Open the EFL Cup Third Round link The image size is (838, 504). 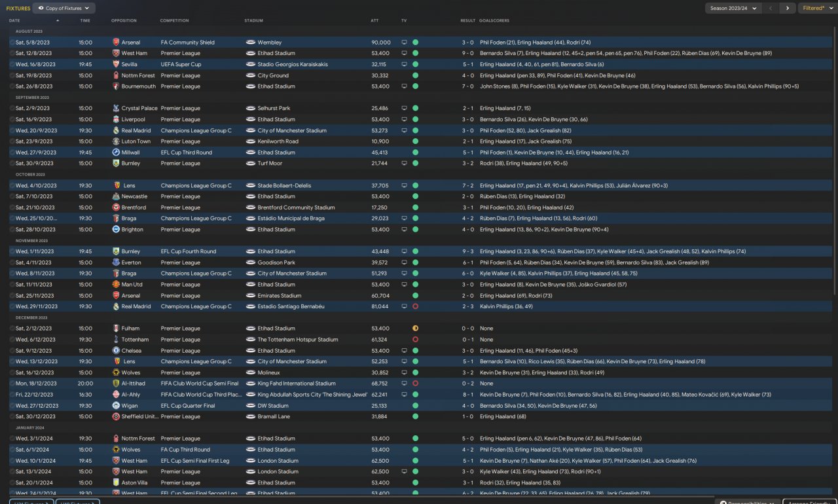[x=187, y=153]
